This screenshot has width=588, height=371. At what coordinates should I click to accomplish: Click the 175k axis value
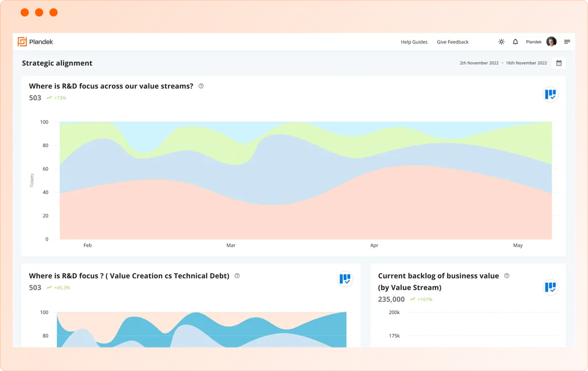pyautogui.click(x=394, y=336)
